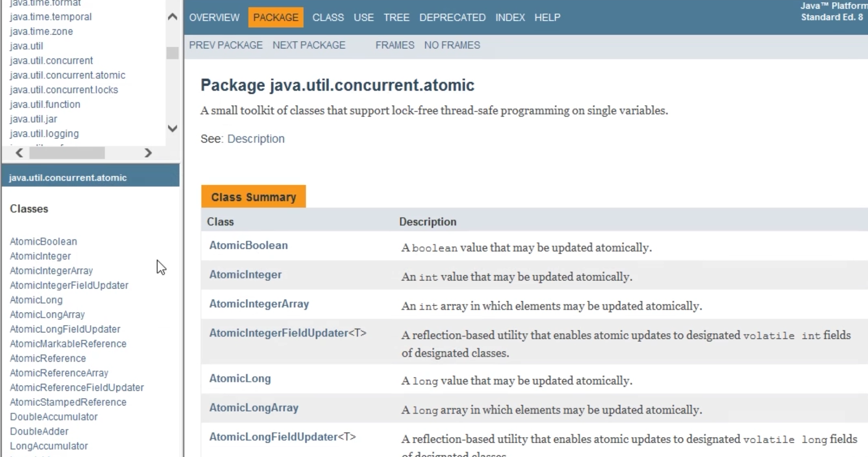
Task: Click the NEXT PACKAGE link
Action: coord(309,45)
